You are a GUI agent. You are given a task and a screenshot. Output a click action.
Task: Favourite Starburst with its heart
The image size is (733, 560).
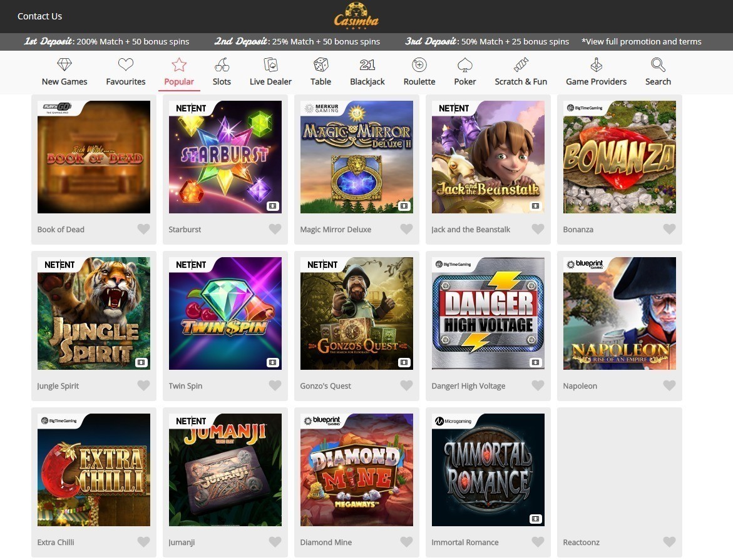pos(275,229)
